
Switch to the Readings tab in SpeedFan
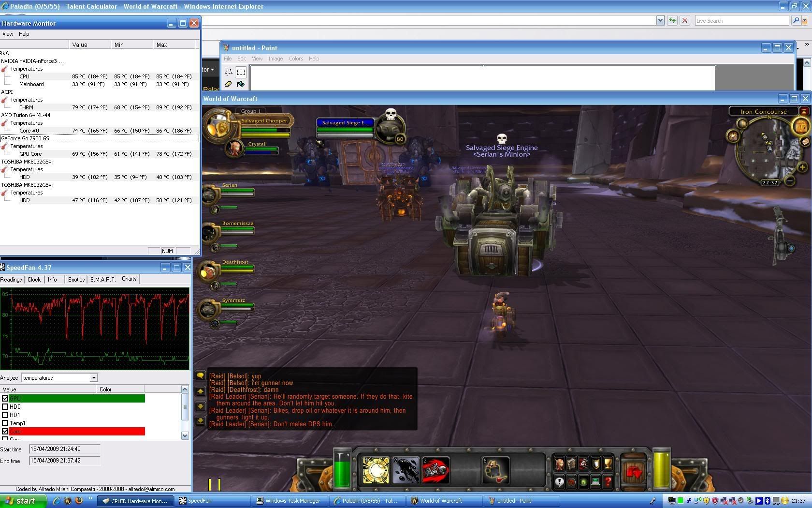point(11,279)
